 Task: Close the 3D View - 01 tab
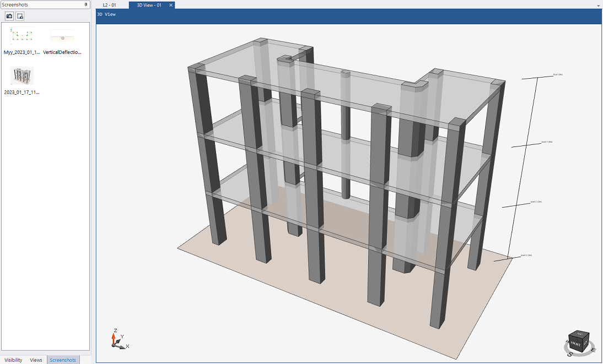(171, 5)
